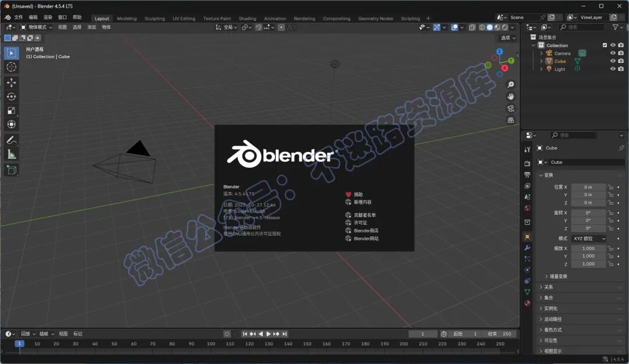Image resolution: width=629 pixels, height=364 pixels.
Task: Hide the Light object in viewport
Action: (x=613, y=69)
